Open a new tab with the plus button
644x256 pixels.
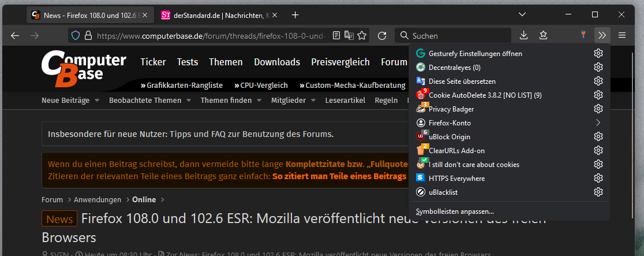pos(295,15)
